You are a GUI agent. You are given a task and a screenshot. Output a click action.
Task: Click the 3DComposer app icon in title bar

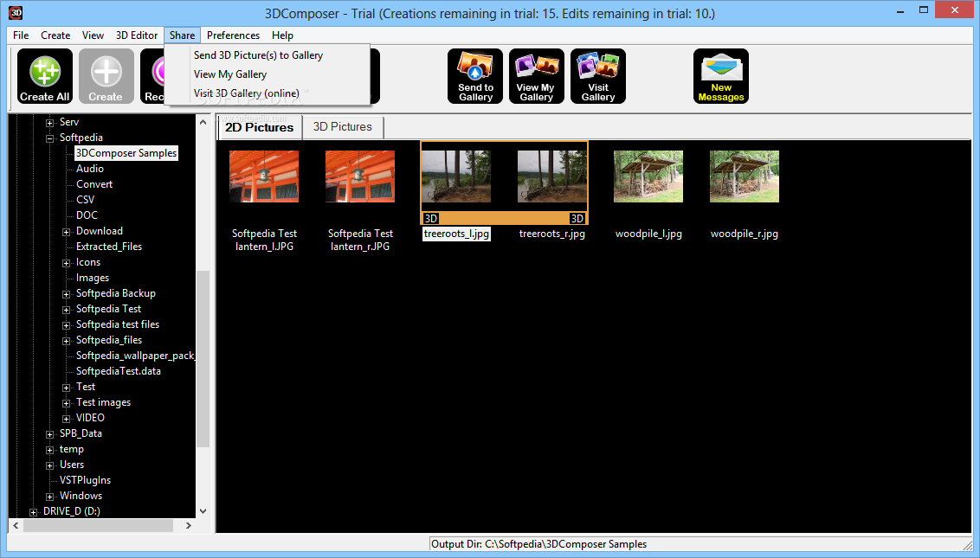(x=16, y=12)
